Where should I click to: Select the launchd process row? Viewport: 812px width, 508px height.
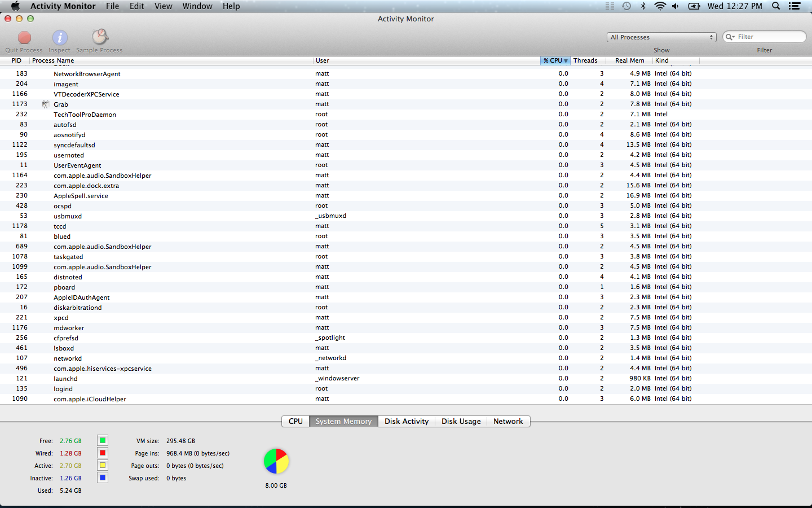[x=406, y=379]
